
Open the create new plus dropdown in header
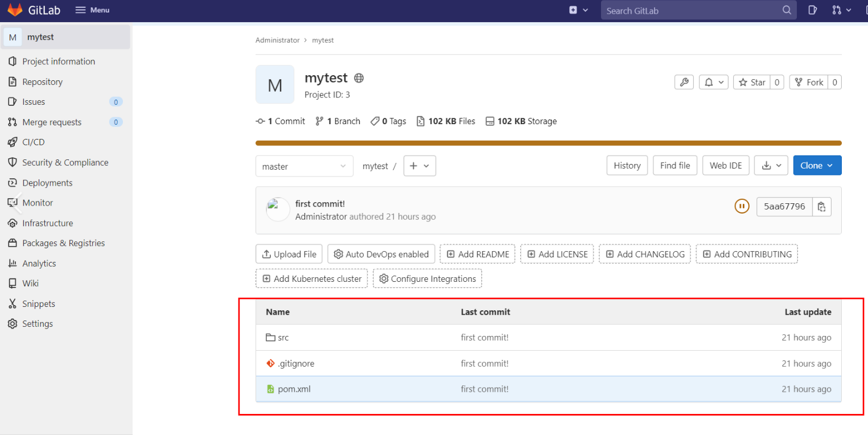[578, 10]
